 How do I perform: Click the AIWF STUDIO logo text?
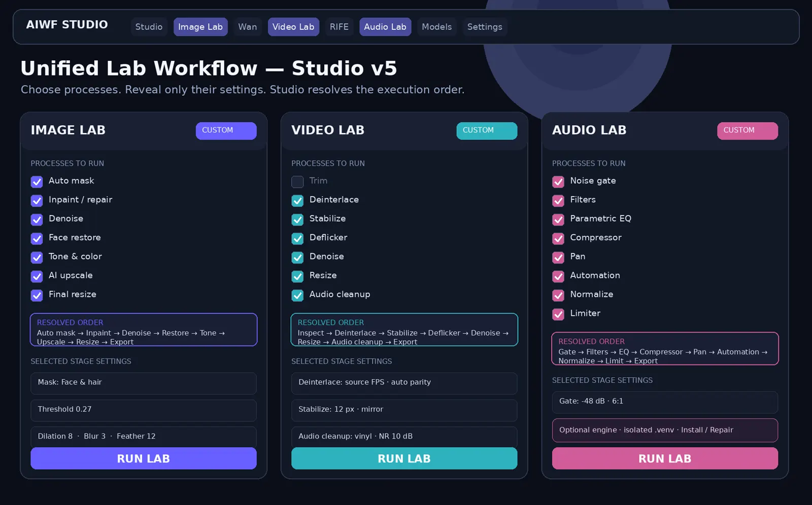67,25
